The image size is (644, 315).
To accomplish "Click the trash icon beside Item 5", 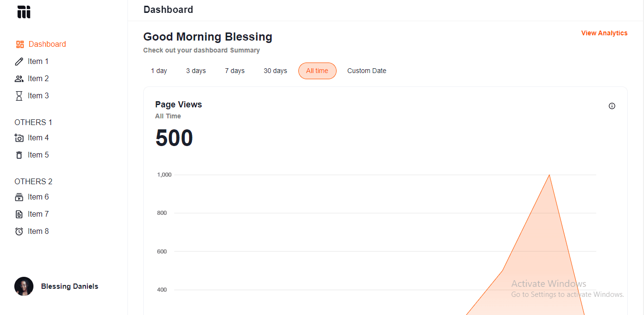I will [19, 155].
